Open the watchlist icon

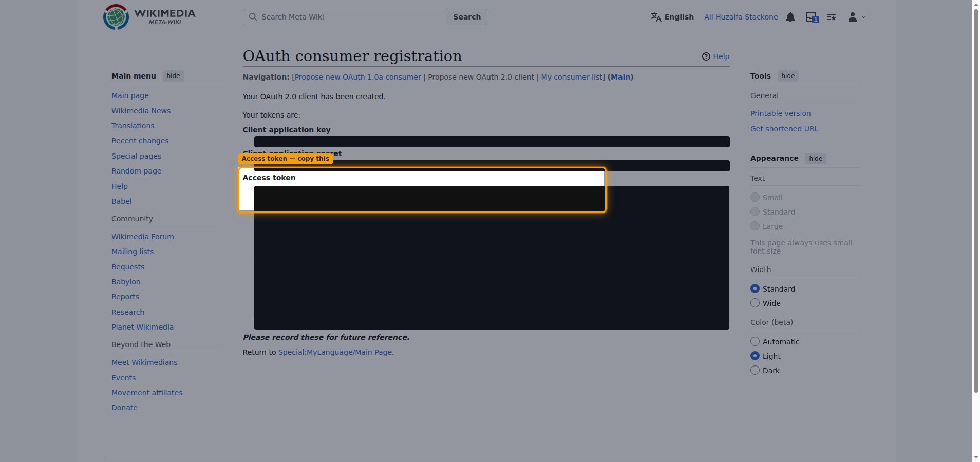pos(832,17)
